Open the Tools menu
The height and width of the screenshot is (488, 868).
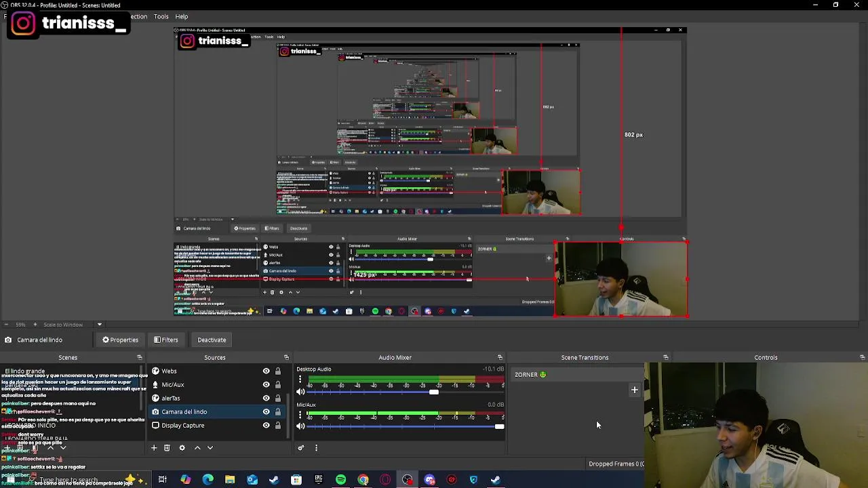point(161,16)
